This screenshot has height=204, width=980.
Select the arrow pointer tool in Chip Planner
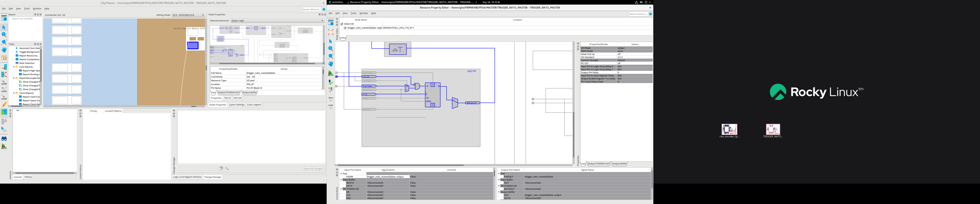tap(4, 27)
